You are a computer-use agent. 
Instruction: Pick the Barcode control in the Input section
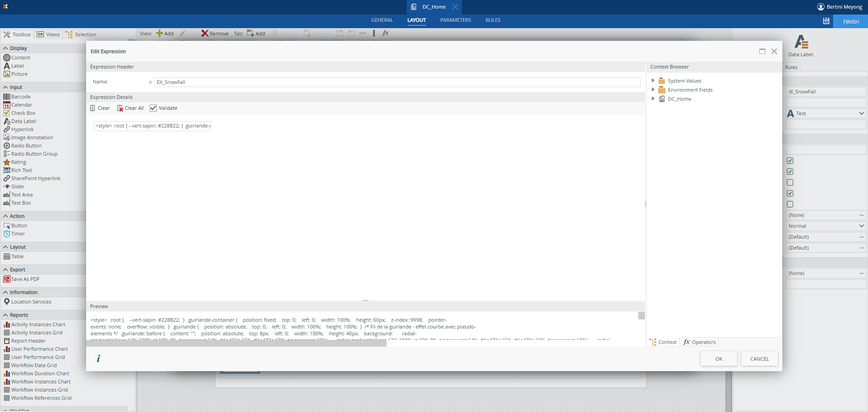20,97
